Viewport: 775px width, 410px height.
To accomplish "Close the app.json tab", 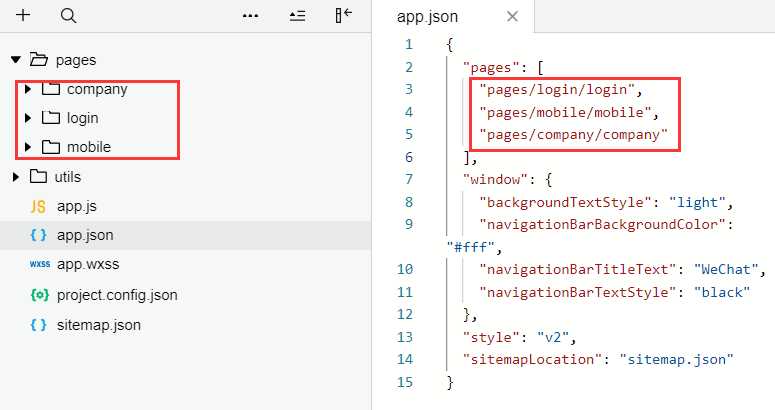I will tap(513, 17).
